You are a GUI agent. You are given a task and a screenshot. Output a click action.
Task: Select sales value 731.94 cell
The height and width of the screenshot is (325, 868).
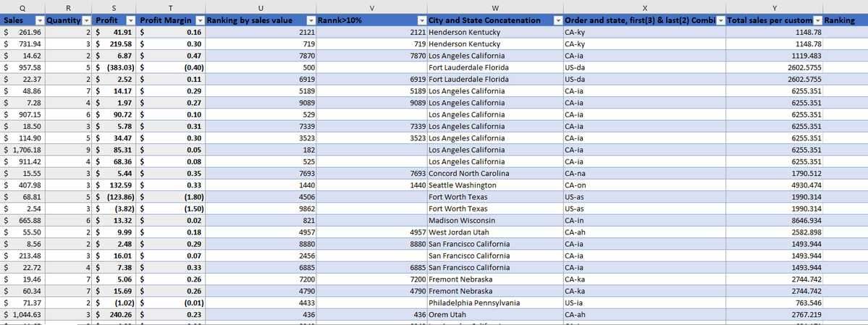coord(22,43)
